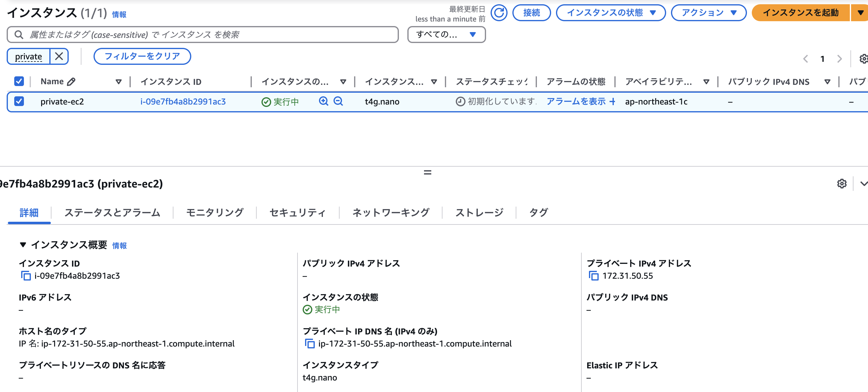The image size is (868, 392).
Task: Open the すべての... state filter dropdown
Action: (x=446, y=35)
